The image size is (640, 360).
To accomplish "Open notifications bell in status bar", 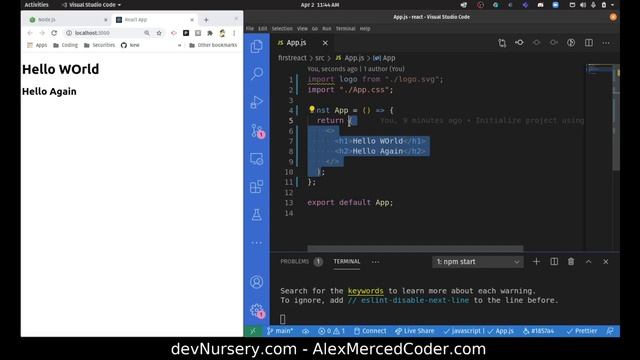I will [610, 331].
